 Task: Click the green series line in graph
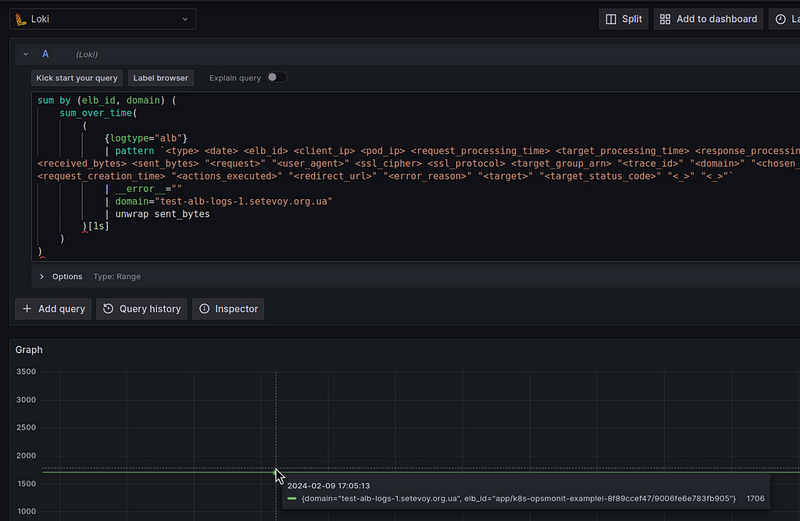150,471
